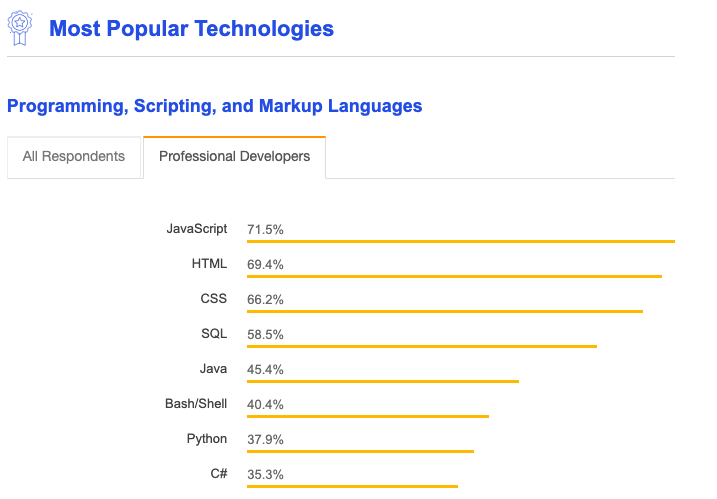Click the SQL 58.5% bar
Screen dimensions: 717x499
[x=422, y=346]
